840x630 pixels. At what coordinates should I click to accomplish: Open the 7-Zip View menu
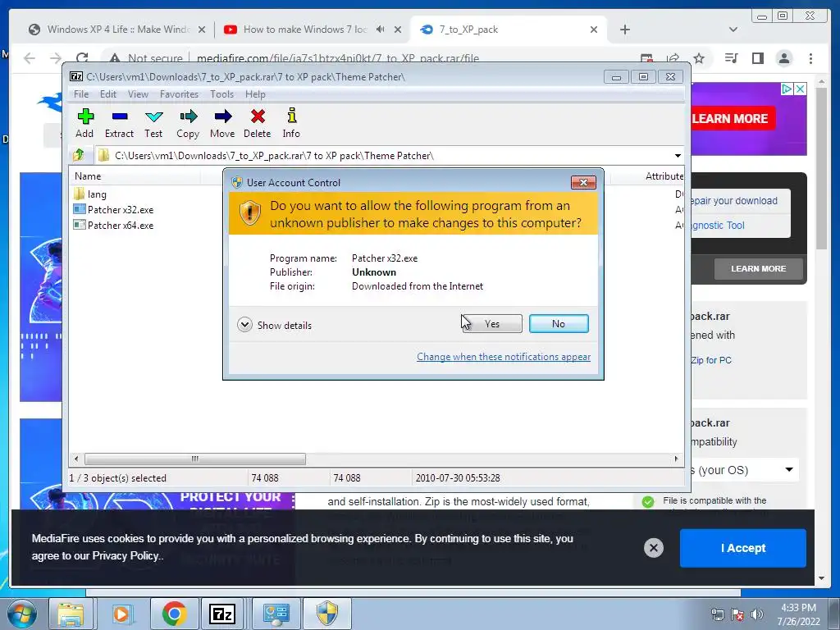tap(138, 94)
